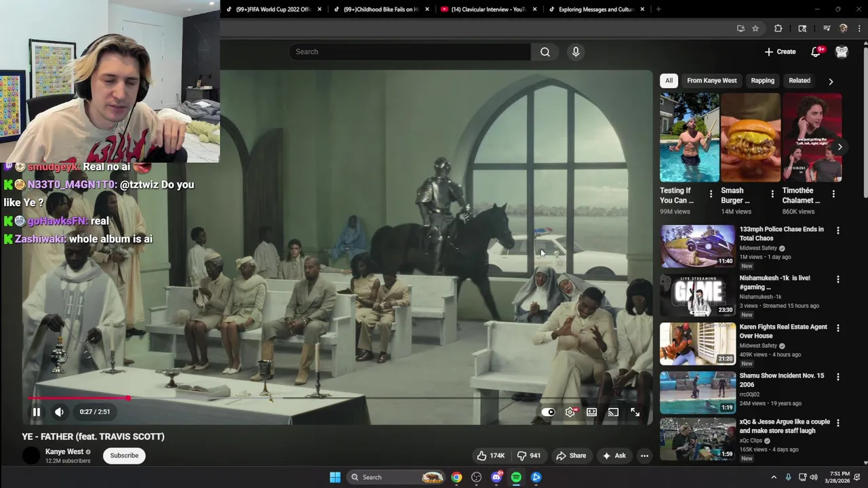
Task: Open the Chrome extensions puzzle icon
Action: (778, 28)
